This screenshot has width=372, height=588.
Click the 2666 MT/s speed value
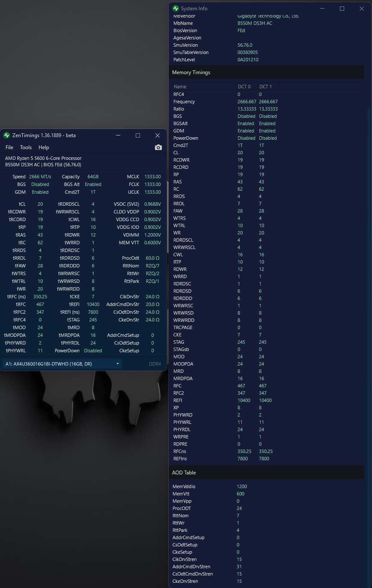pyautogui.click(x=40, y=177)
